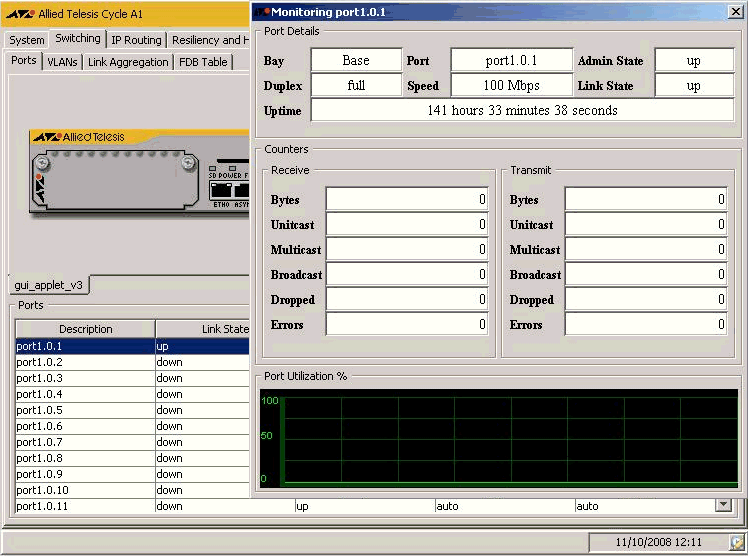Select port1.0.2 row
748x556 pixels.
[132, 362]
